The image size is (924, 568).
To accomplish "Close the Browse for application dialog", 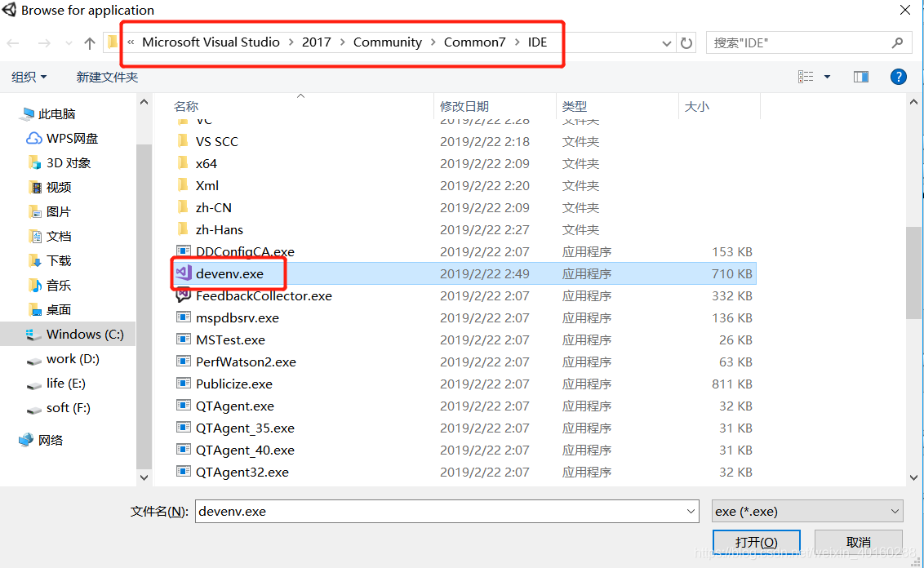I will (x=905, y=10).
